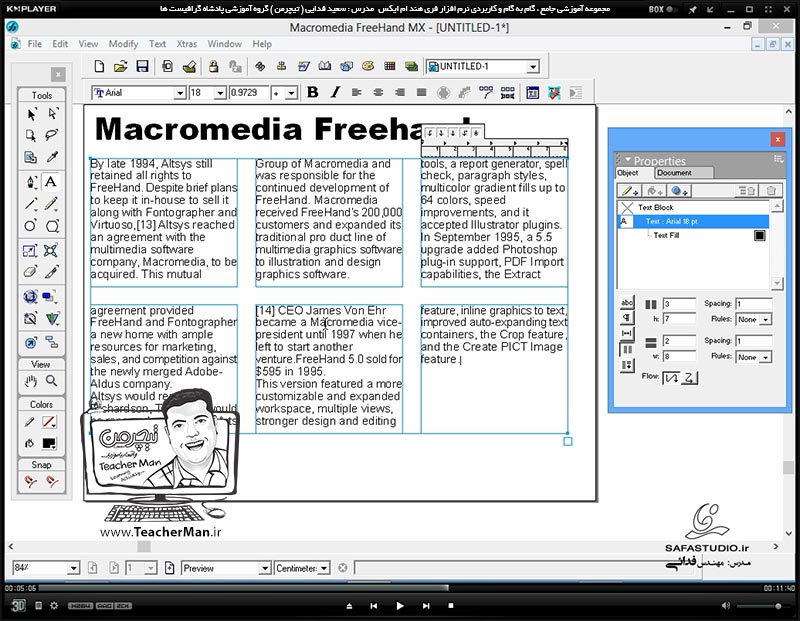
Task: Adjust the KMPlayer volume slider
Action: [x=762, y=606]
